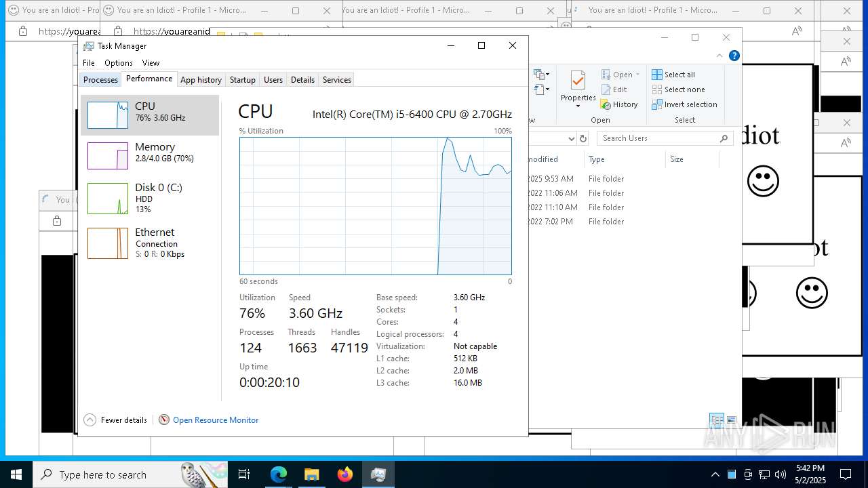This screenshot has height=488, width=868.
Task: Click Select all in Explorer ribbon
Action: click(x=673, y=75)
